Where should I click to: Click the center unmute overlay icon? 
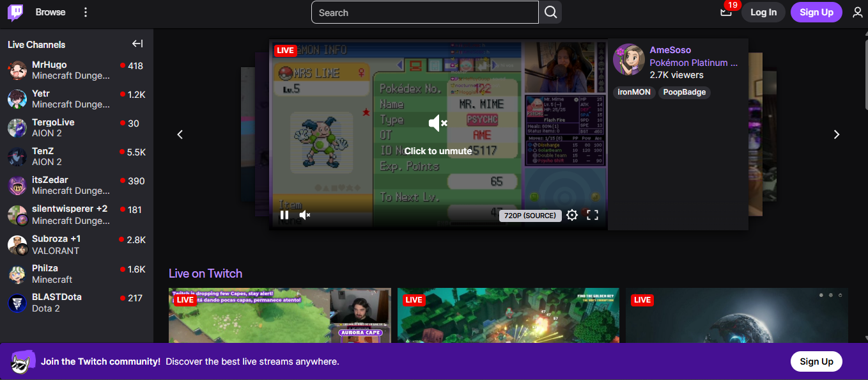click(x=438, y=123)
